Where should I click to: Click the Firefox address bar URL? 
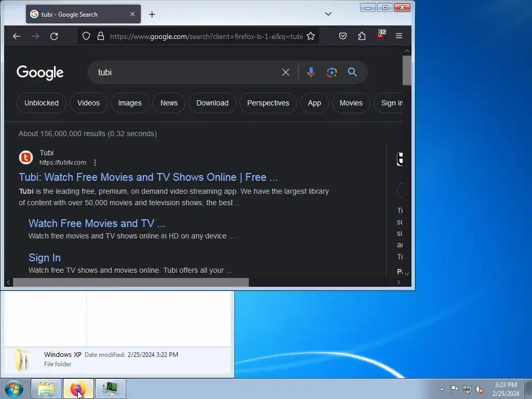click(x=206, y=36)
